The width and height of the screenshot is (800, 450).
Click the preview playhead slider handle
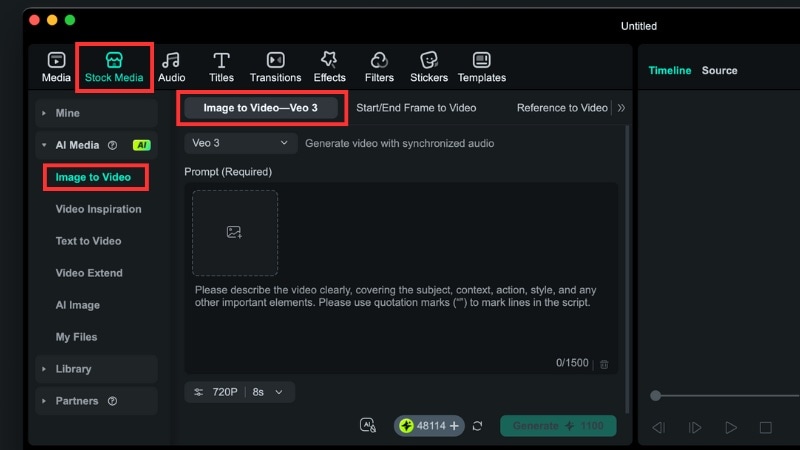(656, 395)
